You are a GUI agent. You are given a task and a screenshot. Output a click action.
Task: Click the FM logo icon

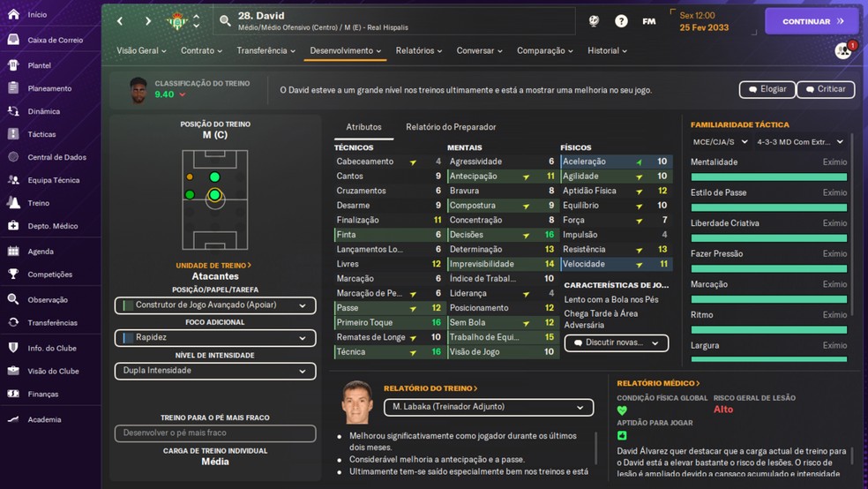649,20
